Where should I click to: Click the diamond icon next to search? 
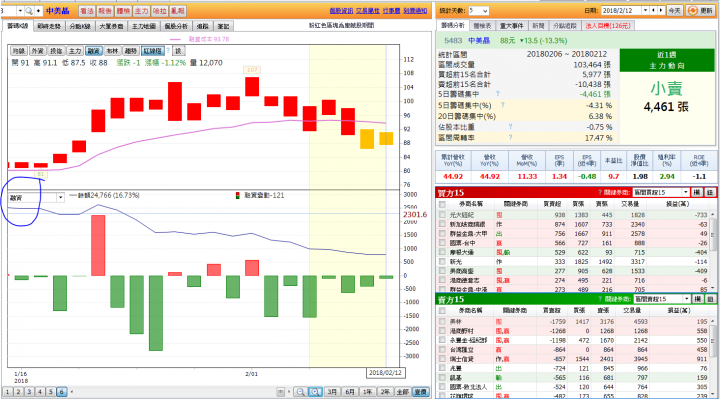pos(38,11)
